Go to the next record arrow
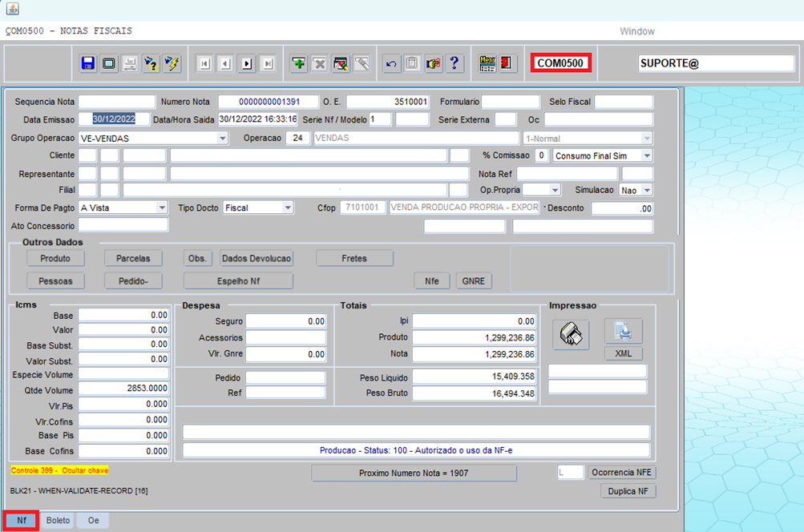This screenshot has width=804, height=532. click(x=247, y=63)
